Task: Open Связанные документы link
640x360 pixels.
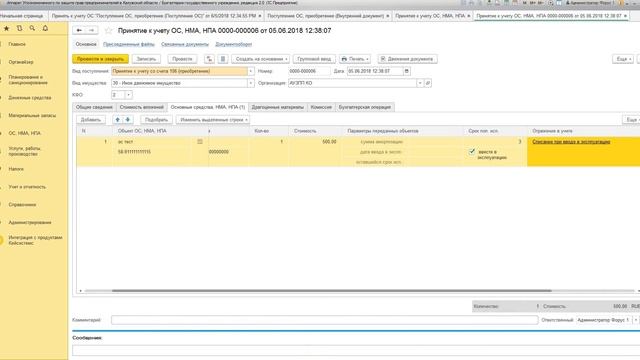Action: point(185,44)
